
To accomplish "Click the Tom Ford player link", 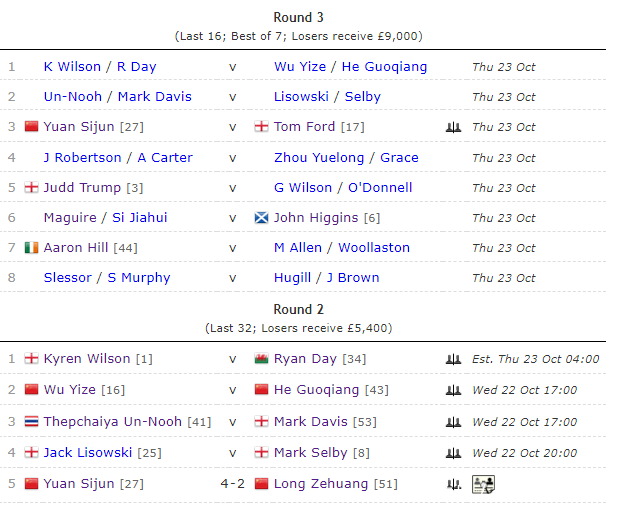I will pyautogui.click(x=304, y=127).
